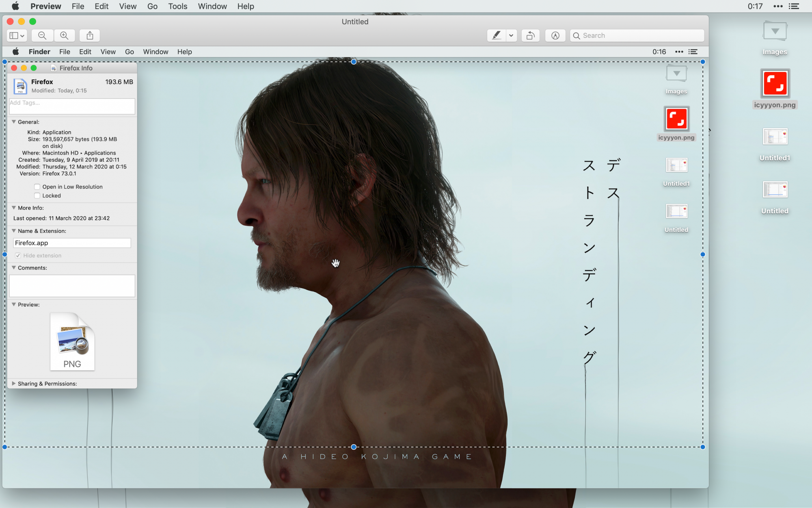
Task: Open the highlight color dropdown arrow
Action: [511, 36]
